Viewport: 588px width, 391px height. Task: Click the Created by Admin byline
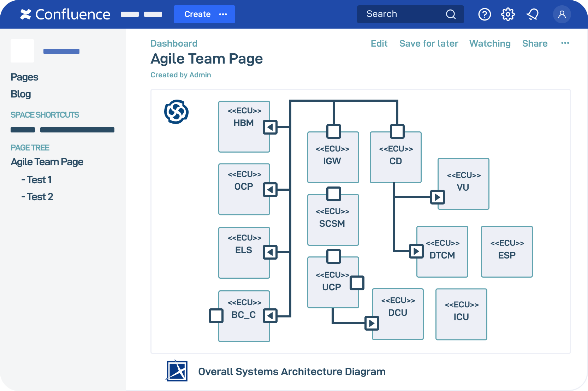[180, 75]
